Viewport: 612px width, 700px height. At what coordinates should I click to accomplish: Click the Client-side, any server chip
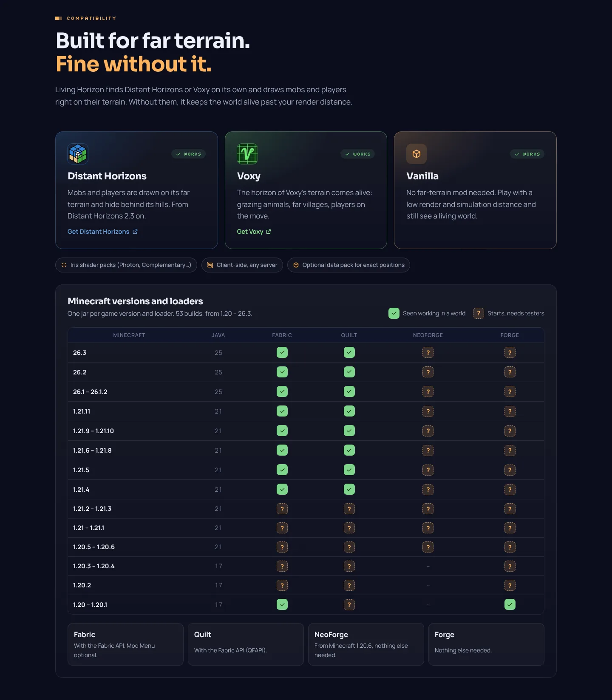coord(242,265)
